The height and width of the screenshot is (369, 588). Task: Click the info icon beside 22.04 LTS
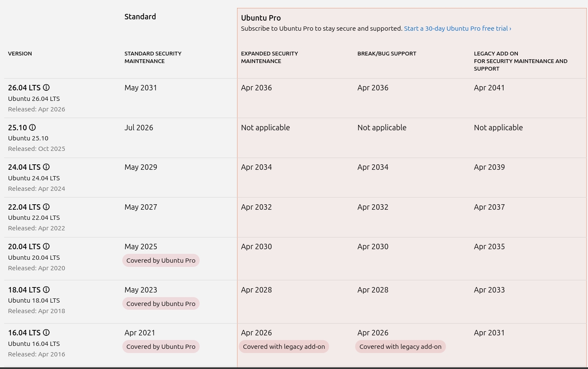pos(46,207)
